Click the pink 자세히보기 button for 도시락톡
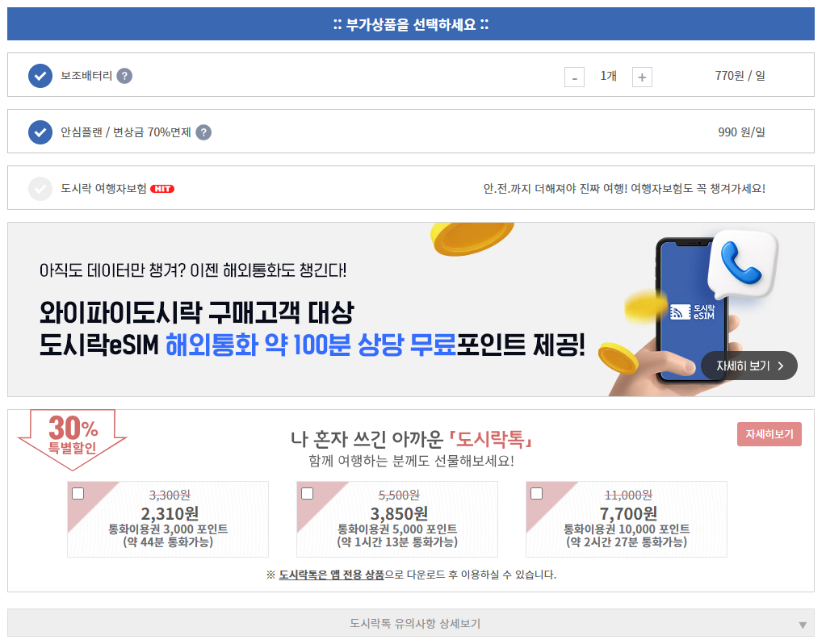The height and width of the screenshot is (644, 826). 769,434
